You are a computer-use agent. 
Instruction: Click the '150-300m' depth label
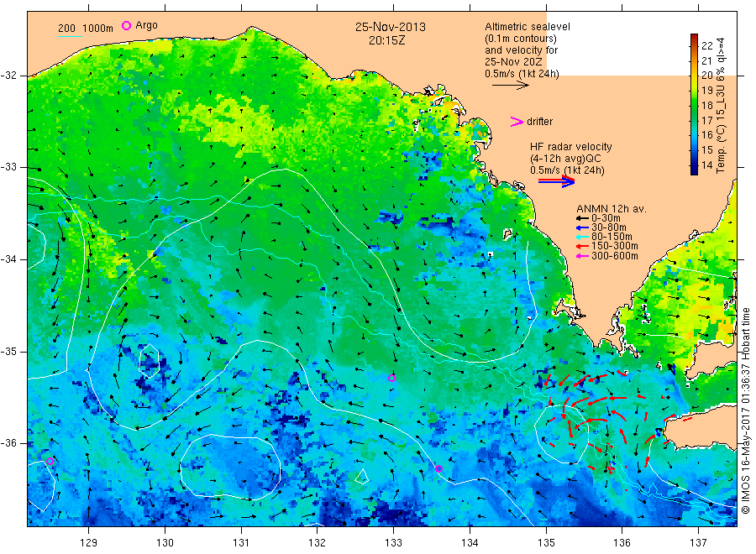click(615, 246)
